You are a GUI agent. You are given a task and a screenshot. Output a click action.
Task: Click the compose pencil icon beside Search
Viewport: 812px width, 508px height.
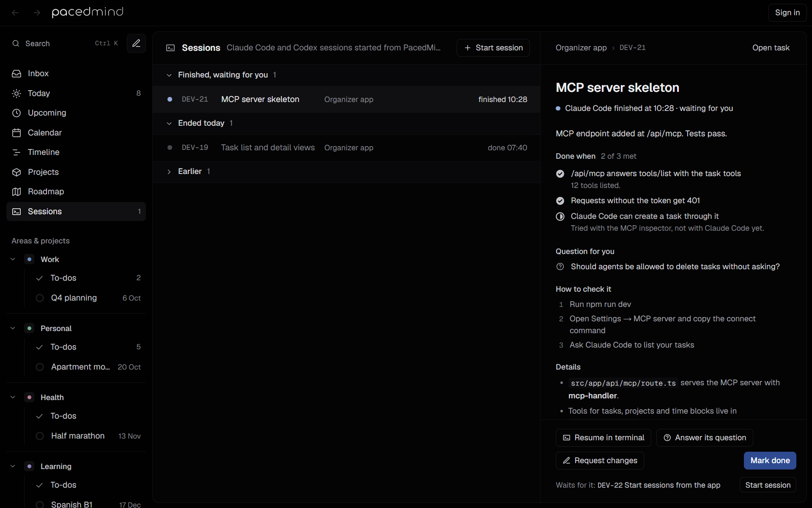click(x=136, y=43)
